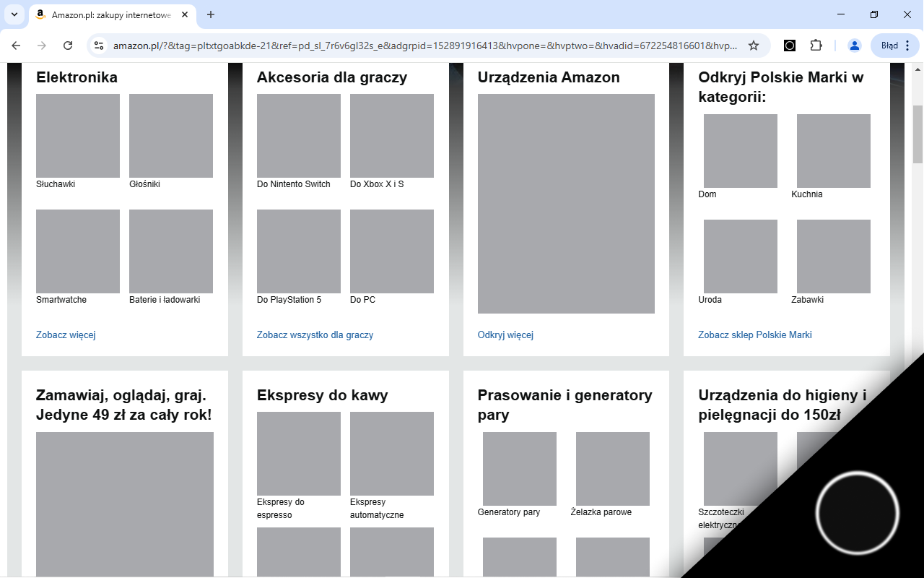Viewport: 924px width, 578px height.
Task: Open the Słuchawki thumbnail image
Action: click(x=78, y=136)
